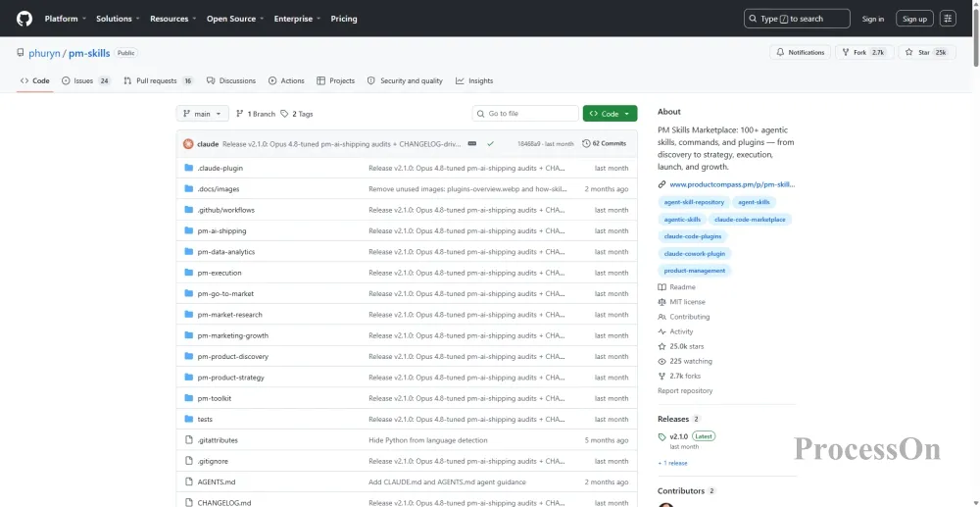980x507 pixels.
Task: Switch to the Pull requests tab
Action: point(159,80)
